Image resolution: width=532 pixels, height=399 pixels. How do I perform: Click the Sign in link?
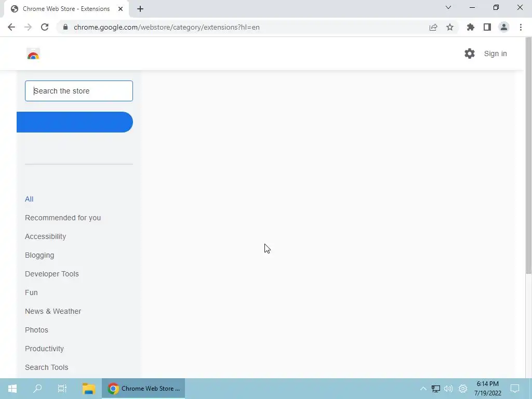(x=495, y=54)
